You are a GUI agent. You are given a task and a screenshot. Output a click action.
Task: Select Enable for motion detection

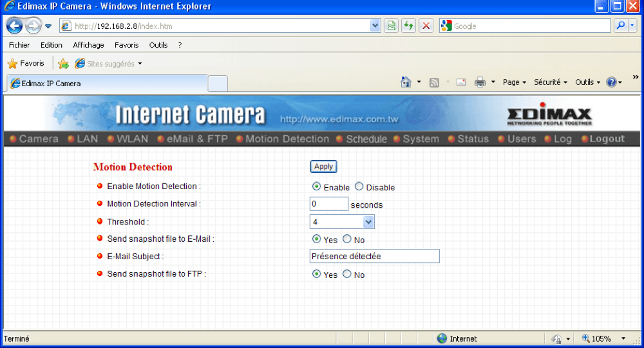pyautogui.click(x=316, y=187)
